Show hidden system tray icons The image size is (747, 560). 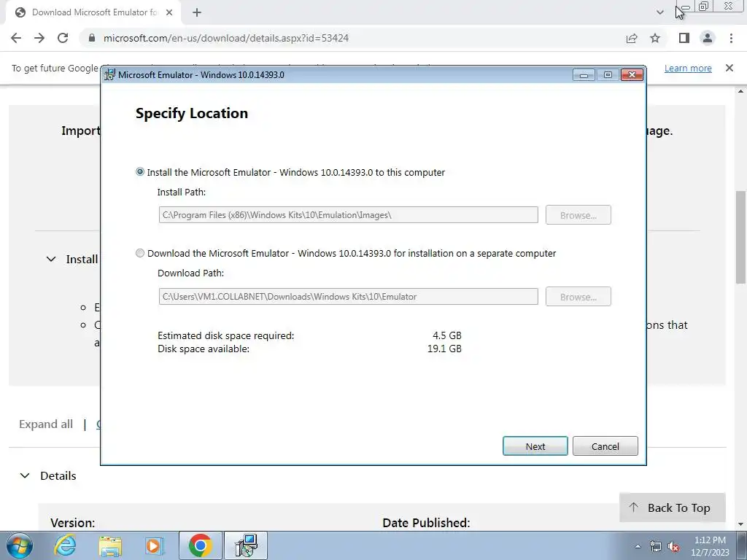coord(638,546)
